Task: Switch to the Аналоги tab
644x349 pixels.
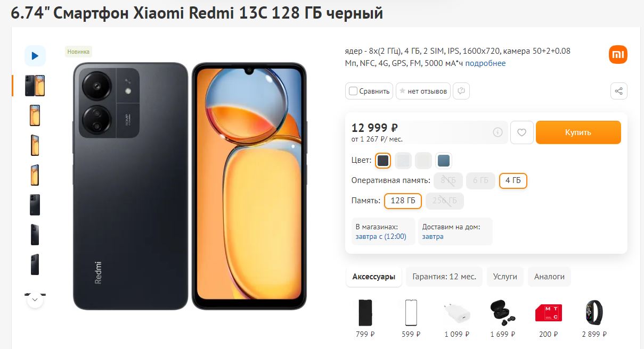Action: 549,276
